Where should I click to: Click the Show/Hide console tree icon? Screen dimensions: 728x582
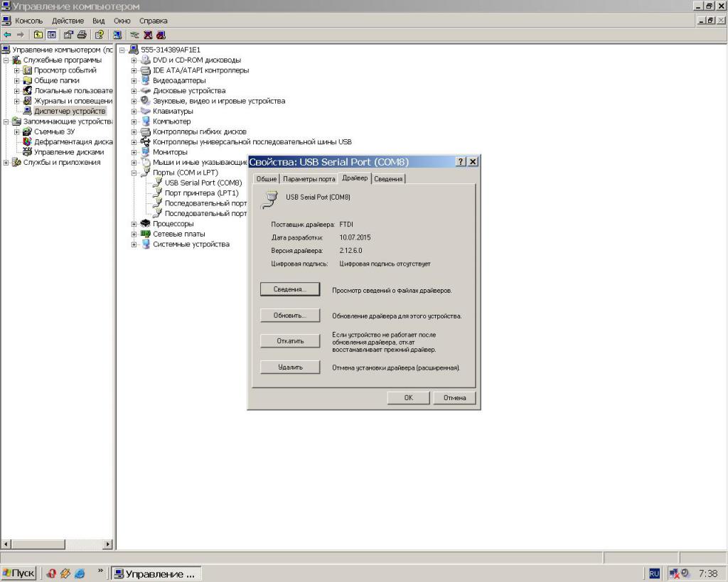(x=51, y=34)
